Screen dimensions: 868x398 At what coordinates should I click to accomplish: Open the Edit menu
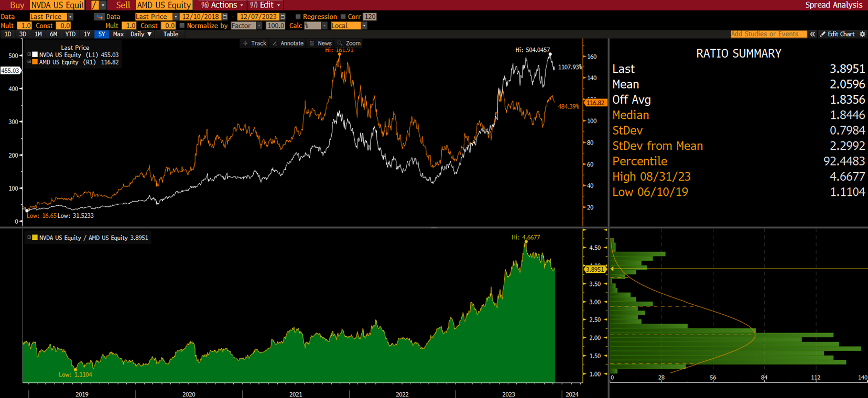coord(265,5)
